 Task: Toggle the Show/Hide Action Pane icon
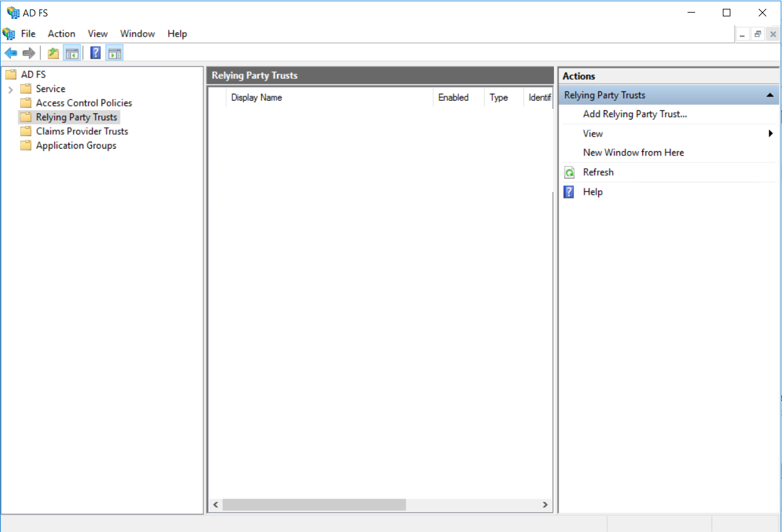114,54
